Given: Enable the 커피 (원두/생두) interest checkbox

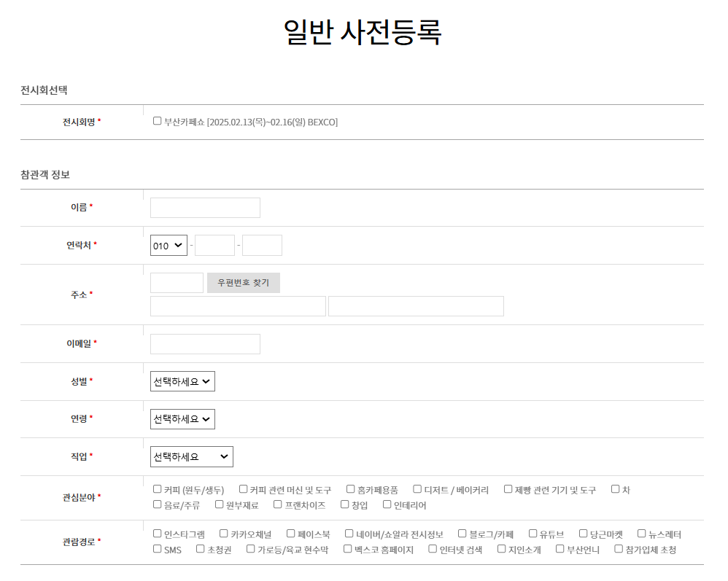Looking at the screenshot, I should 156,488.
